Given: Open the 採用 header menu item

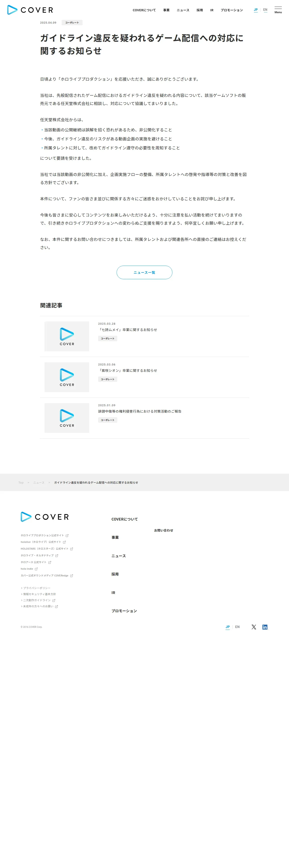Looking at the screenshot, I should pyautogui.click(x=199, y=10).
